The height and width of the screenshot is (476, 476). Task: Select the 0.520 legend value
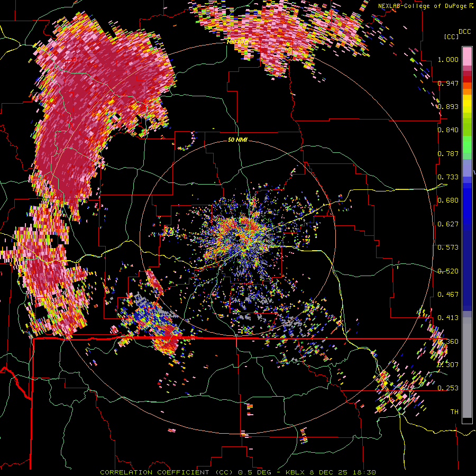pos(448,271)
